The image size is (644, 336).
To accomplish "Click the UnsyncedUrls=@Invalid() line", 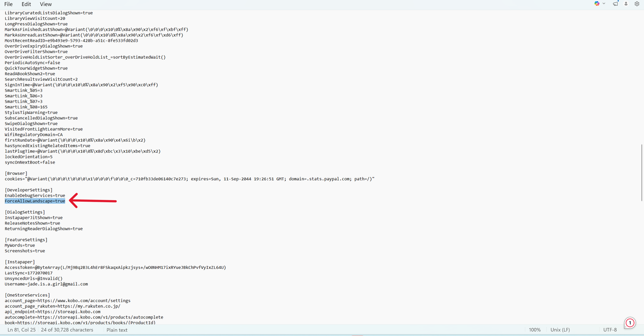I will (x=34, y=279).
